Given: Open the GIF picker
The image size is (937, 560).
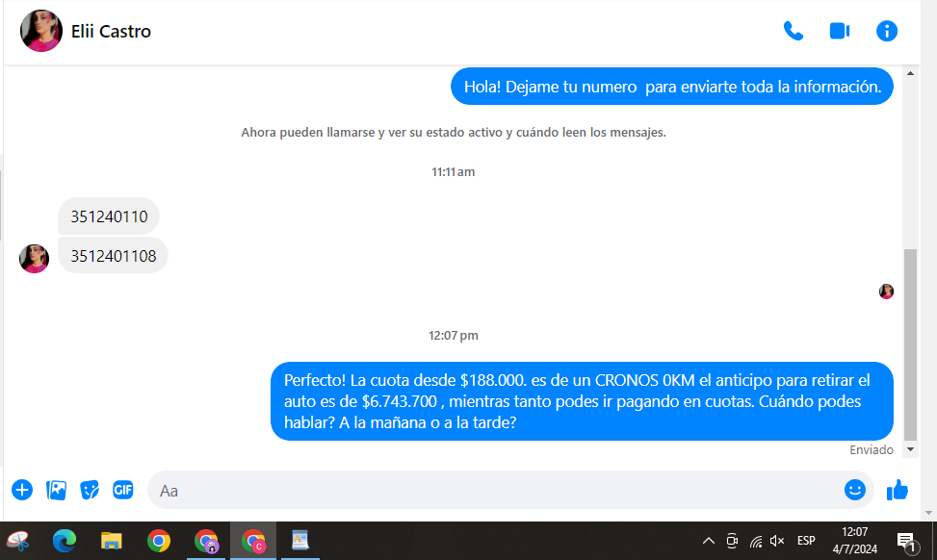Looking at the screenshot, I should click(x=122, y=490).
